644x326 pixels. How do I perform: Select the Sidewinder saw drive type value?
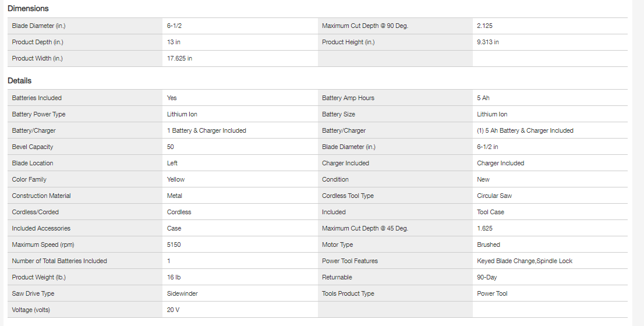182,294
